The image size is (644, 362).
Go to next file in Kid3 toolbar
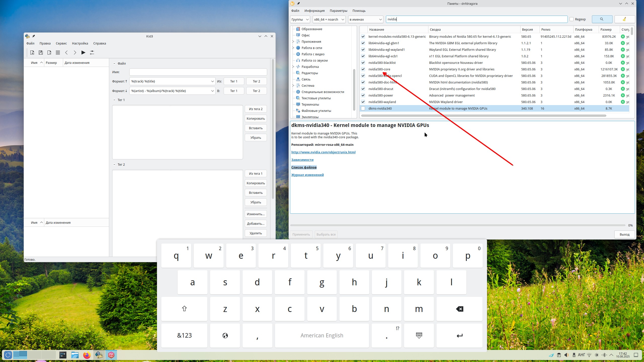coord(75,53)
